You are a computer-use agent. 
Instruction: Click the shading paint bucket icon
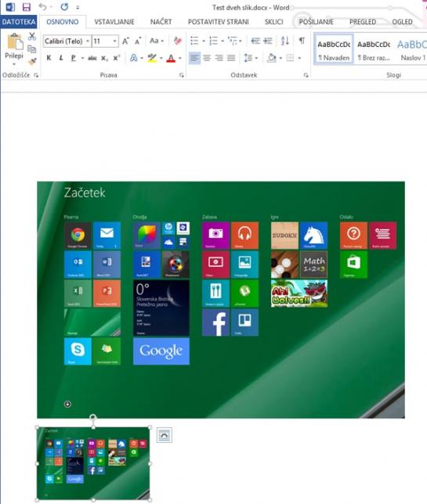[272, 58]
